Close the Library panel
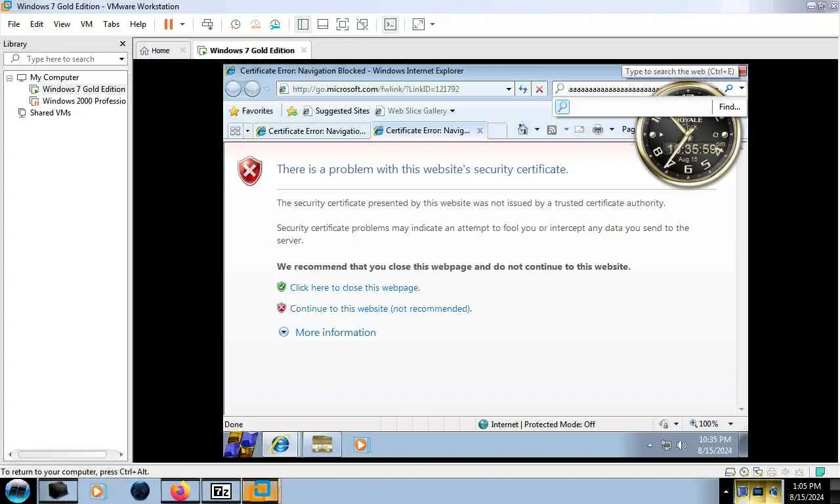This screenshot has height=504, width=840. point(122,44)
